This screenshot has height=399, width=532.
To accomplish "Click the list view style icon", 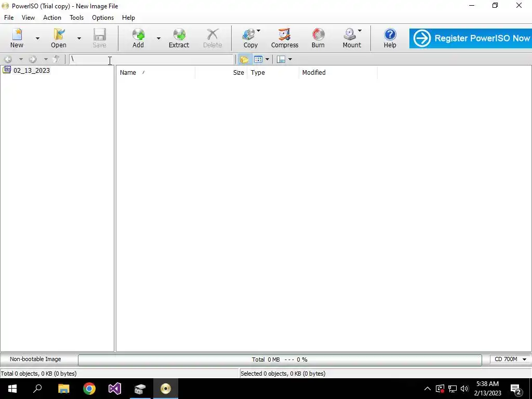I will 258,59.
